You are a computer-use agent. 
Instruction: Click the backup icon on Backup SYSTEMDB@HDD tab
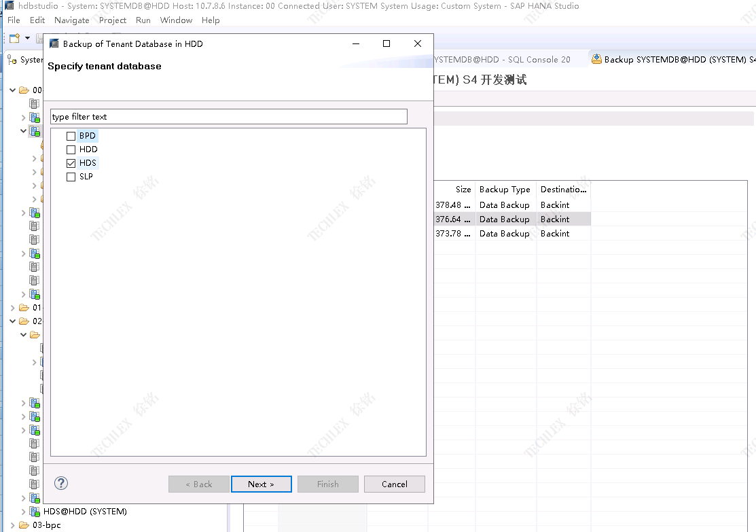pos(596,60)
